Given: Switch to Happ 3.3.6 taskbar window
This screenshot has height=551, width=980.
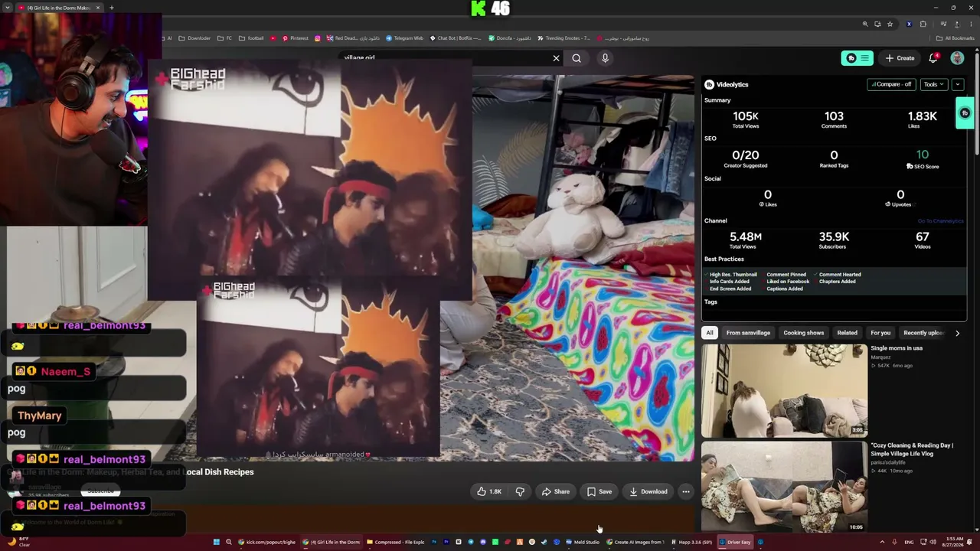Looking at the screenshot, I should pos(691,542).
